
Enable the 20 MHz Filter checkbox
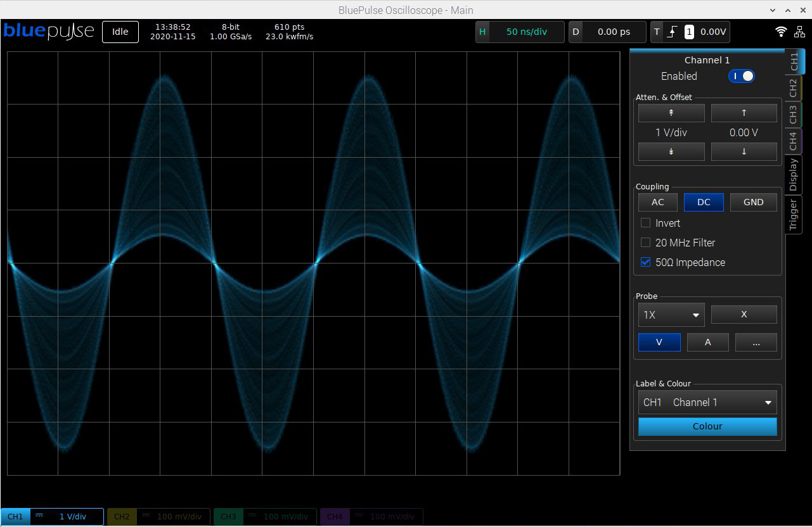(646, 243)
